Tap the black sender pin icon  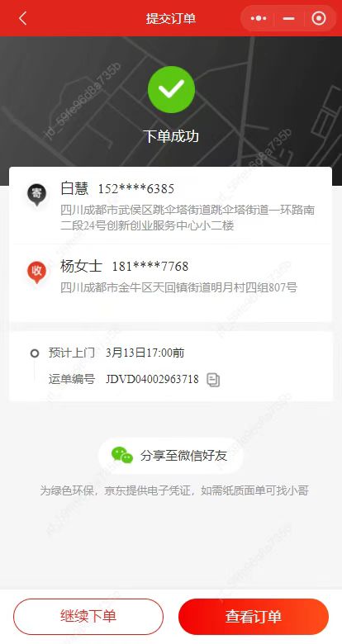(36, 194)
